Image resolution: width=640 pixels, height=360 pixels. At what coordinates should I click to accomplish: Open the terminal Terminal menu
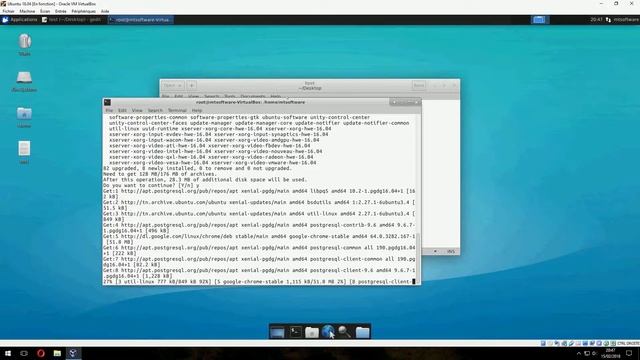(x=177, y=110)
